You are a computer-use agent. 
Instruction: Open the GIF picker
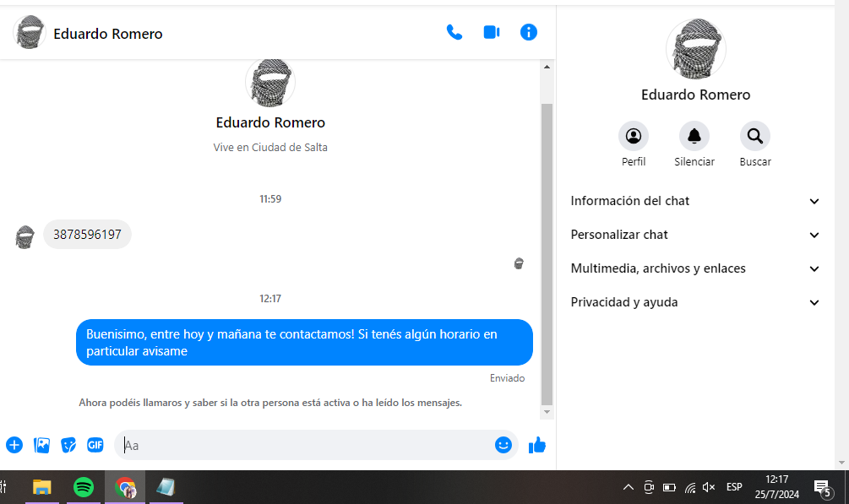(95, 445)
